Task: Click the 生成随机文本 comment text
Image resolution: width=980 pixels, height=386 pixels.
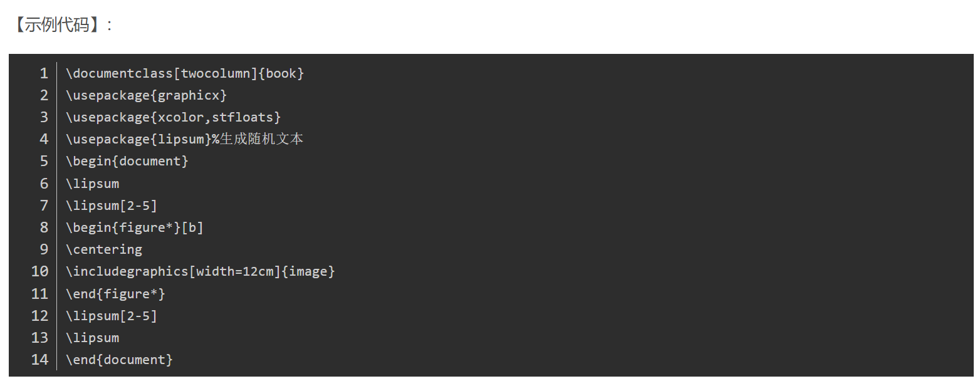Action: pos(261,139)
